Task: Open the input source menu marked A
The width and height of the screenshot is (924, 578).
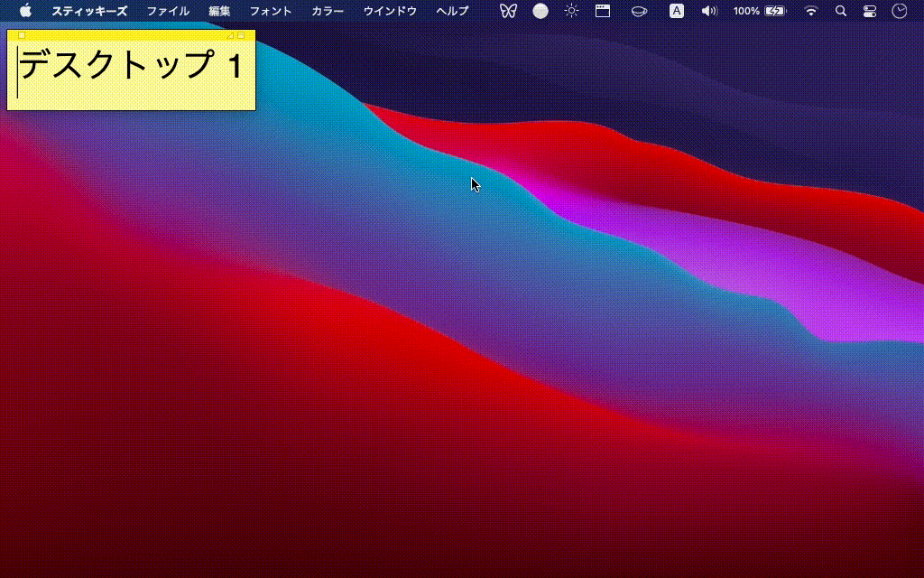Action: click(677, 11)
